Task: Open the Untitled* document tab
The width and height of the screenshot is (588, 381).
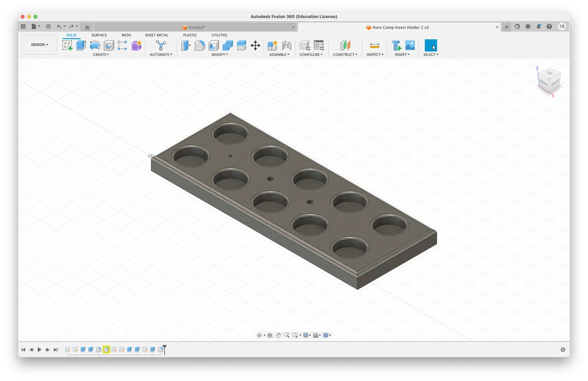Action: tap(196, 27)
